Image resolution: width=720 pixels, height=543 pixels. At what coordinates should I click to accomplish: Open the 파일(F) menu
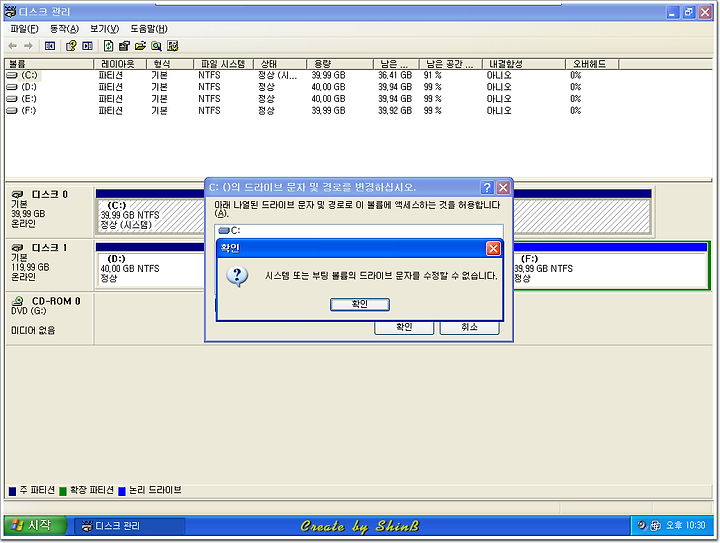24,29
